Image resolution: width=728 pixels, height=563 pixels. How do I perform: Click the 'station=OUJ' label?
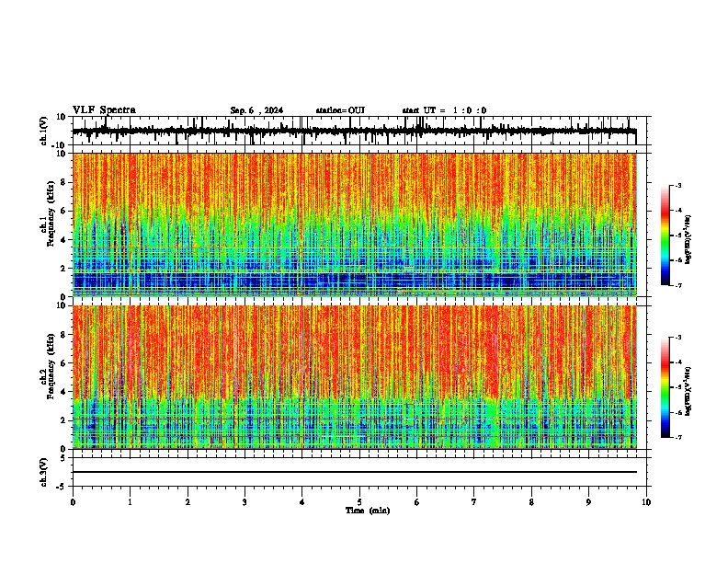pyautogui.click(x=340, y=110)
